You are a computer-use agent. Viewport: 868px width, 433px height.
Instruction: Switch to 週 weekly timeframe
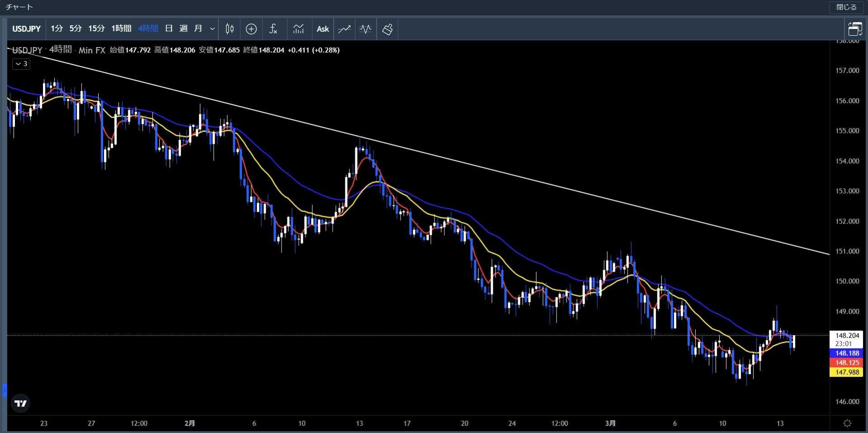click(184, 29)
